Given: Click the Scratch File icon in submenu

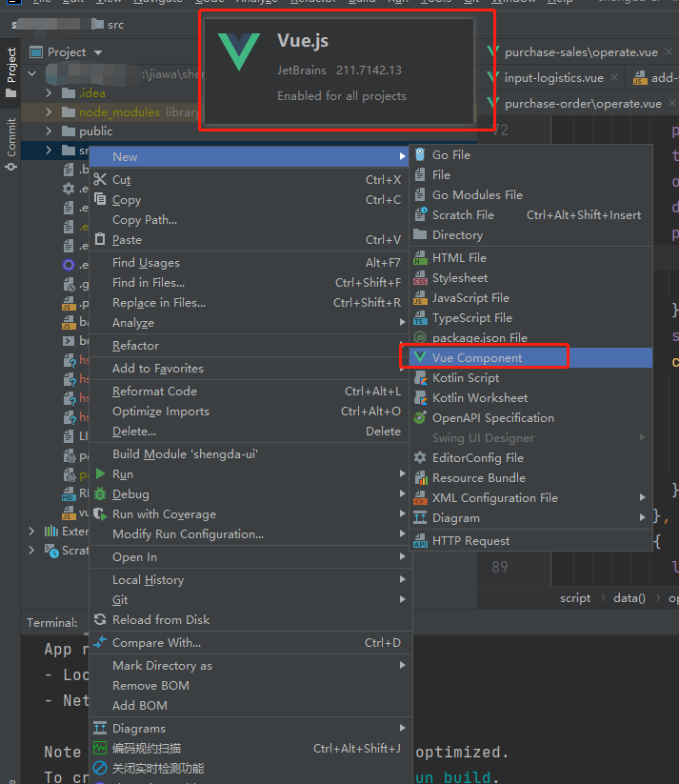Looking at the screenshot, I should 420,215.
